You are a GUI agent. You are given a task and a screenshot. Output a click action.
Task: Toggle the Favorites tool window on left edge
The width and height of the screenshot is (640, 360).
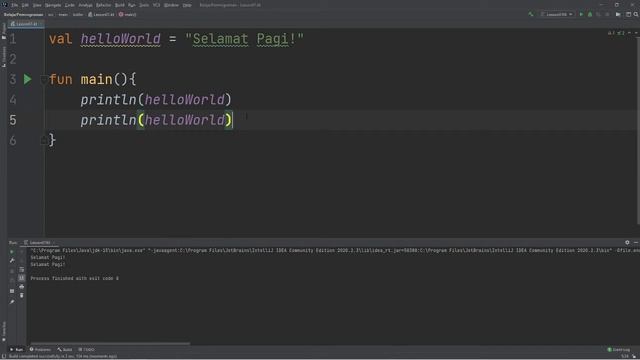click(4, 331)
